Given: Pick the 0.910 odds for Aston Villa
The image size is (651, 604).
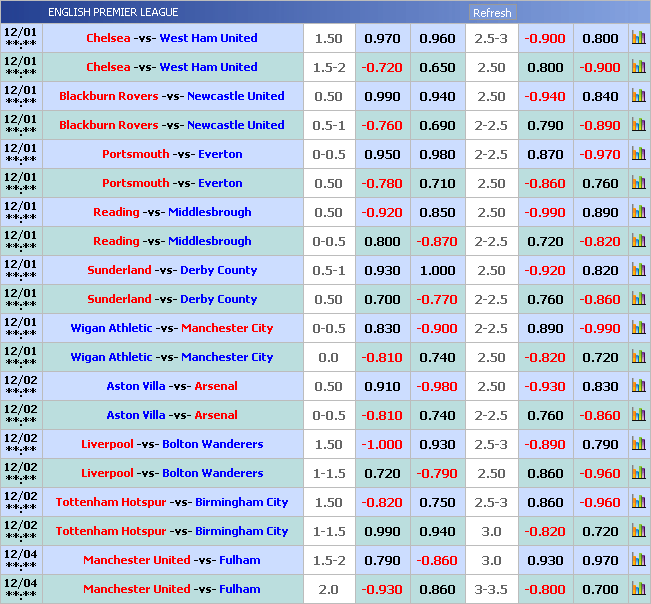Looking at the screenshot, I should pos(382,387).
